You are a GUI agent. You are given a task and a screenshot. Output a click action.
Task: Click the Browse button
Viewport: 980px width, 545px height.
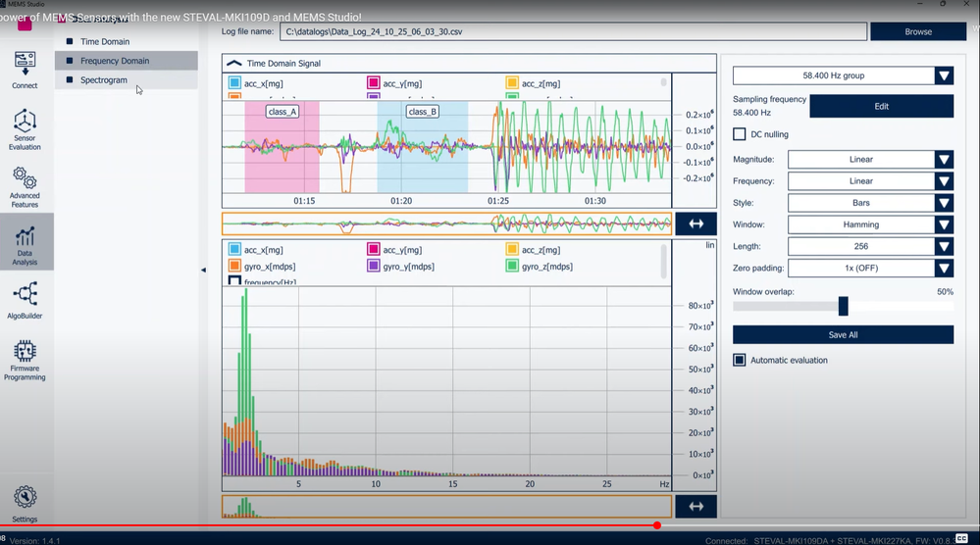[918, 31]
